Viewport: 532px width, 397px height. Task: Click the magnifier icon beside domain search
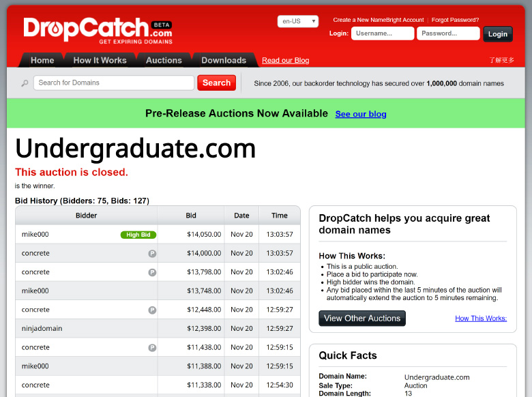[25, 83]
